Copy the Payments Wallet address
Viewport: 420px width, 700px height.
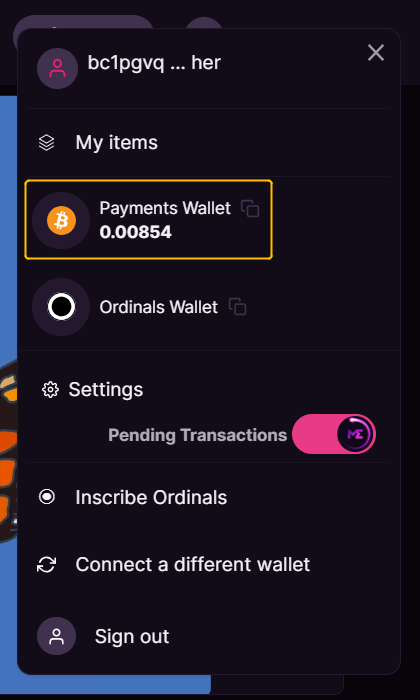point(250,208)
